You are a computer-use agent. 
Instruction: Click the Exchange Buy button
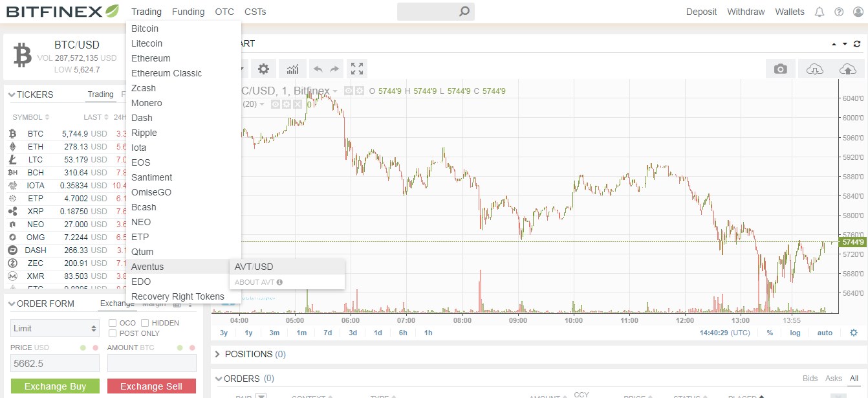55,386
